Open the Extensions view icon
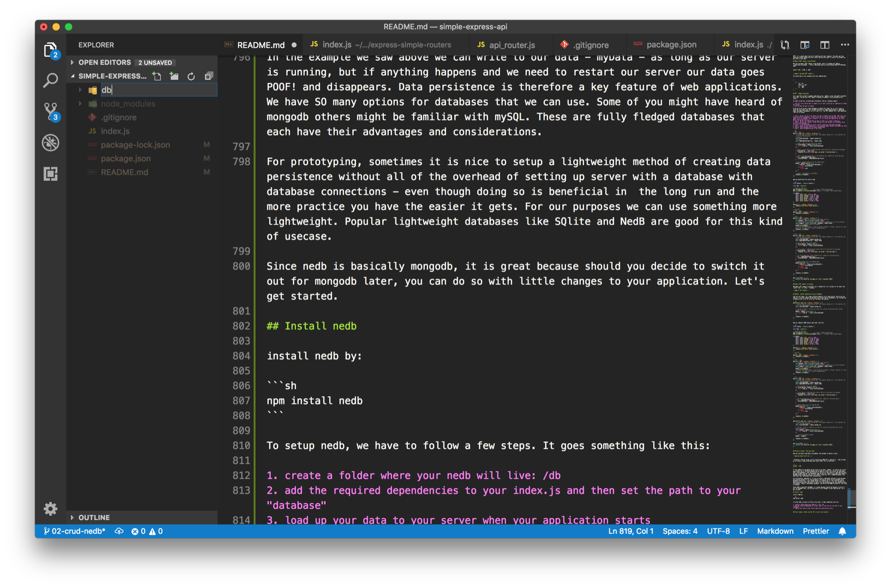Image resolution: width=891 pixels, height=588 pixels. [x=50, y=174]
